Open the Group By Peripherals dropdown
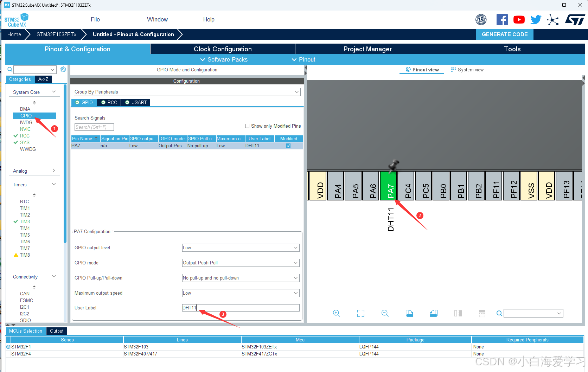This screenshot has width=588, height=372. pos(187,92)
